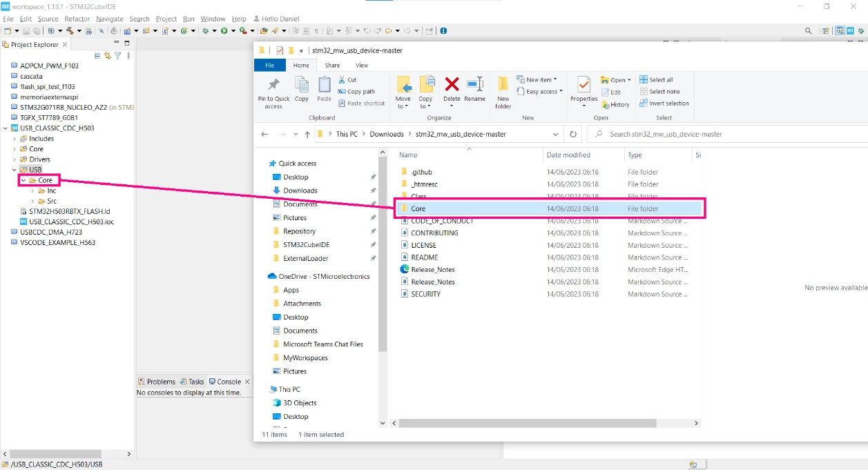Switch to the Tasks tab
This screenshot has height=470, width=868.
(x=192, y=382)
